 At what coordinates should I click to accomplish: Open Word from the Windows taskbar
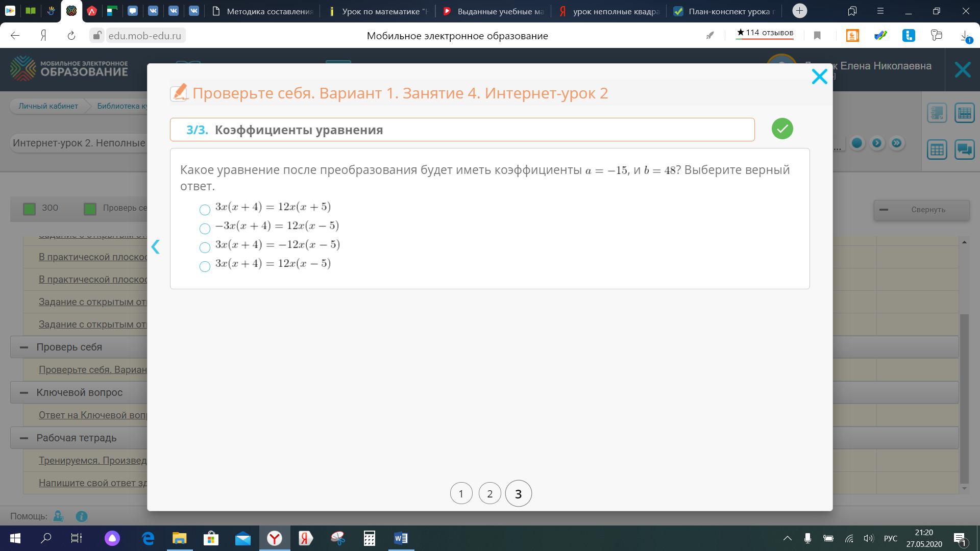pos(401,538)
